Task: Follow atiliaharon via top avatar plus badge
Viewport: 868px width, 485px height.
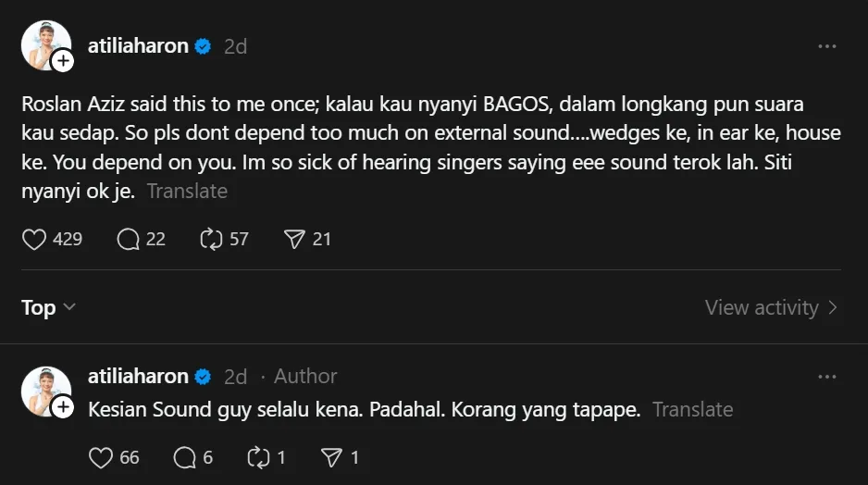Action: tap(63, 62)
